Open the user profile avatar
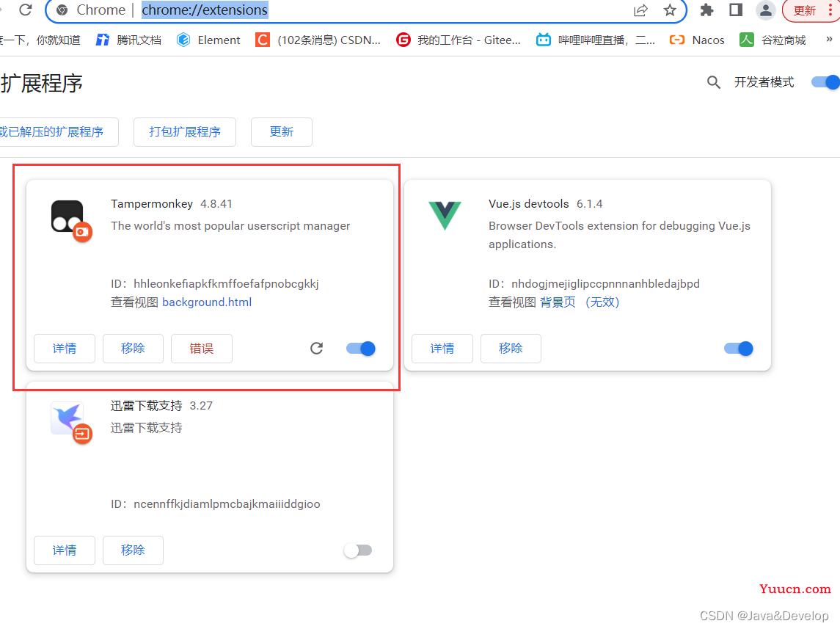The height and width of the screenshot is (629, 840). pyautogui.click(x=765, y=10)
